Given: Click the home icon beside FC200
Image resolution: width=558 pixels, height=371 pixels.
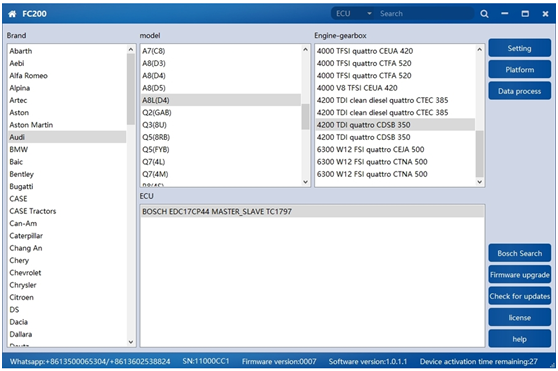Looking at the screenshot, I should pyautogui.click(x=12, y=14).
